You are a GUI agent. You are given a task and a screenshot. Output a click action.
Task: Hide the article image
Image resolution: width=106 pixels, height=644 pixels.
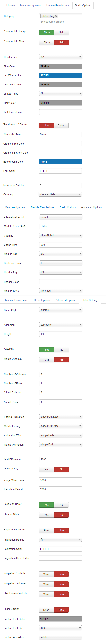[x=61, y=33]
